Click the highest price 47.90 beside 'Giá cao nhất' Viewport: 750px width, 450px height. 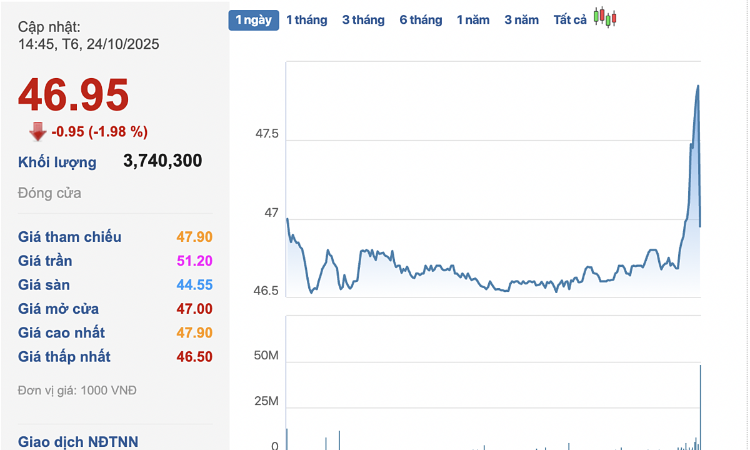pos(194,332)
